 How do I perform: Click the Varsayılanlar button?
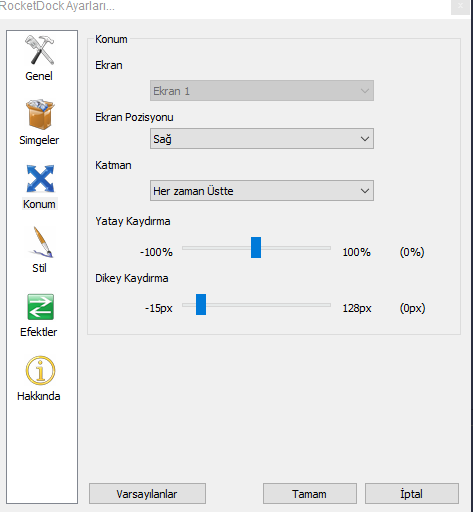pos(147,494)
